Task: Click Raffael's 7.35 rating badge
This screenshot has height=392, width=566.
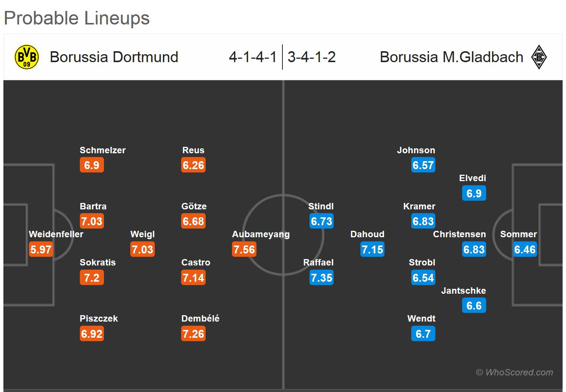Action: [x=322, y=278]
